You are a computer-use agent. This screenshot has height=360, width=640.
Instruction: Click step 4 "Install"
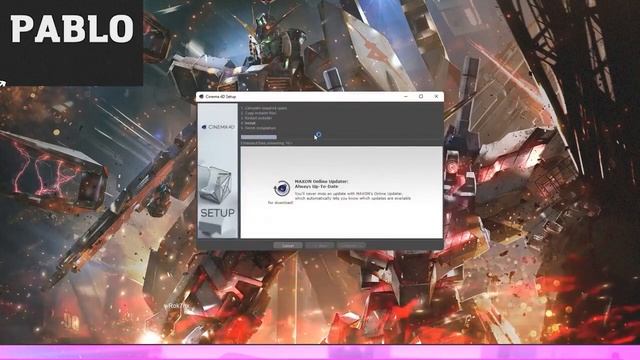point(248,123)
